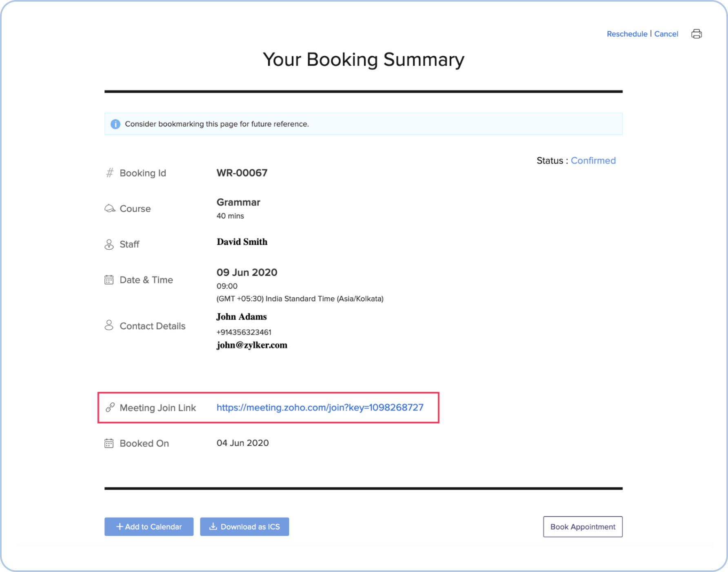Click Download as ICS button

(244, 527)
